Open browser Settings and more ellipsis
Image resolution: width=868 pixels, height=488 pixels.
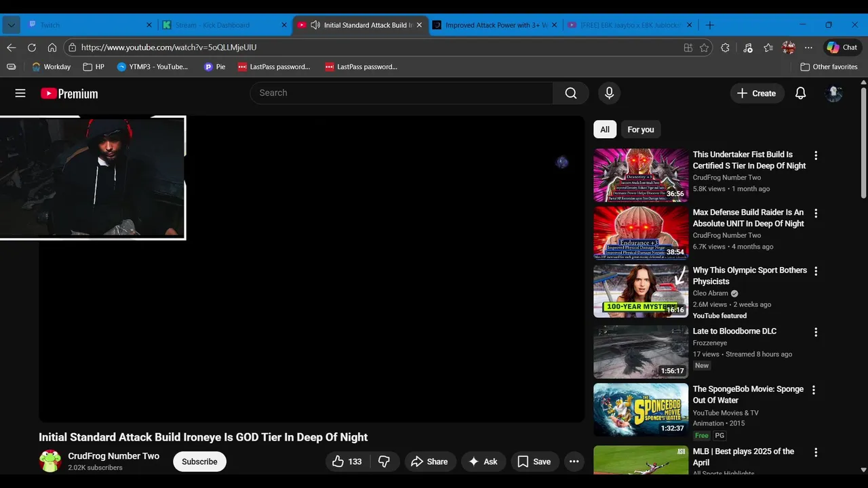(x=808, y=47)
